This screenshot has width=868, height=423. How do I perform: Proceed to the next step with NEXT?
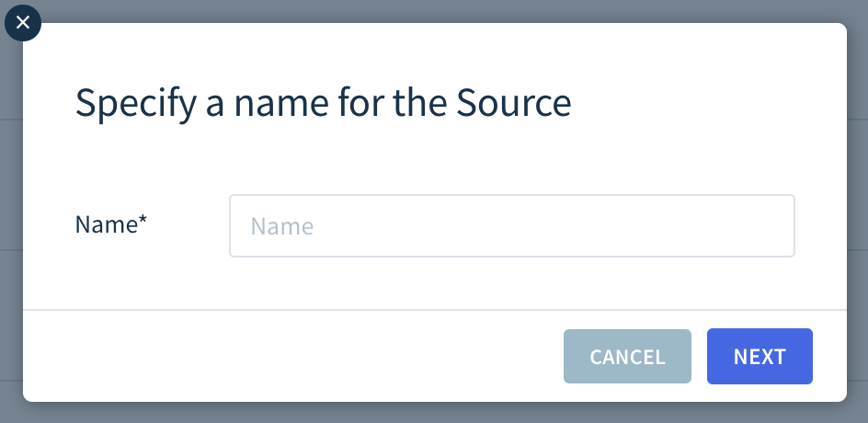coord(759,356)
